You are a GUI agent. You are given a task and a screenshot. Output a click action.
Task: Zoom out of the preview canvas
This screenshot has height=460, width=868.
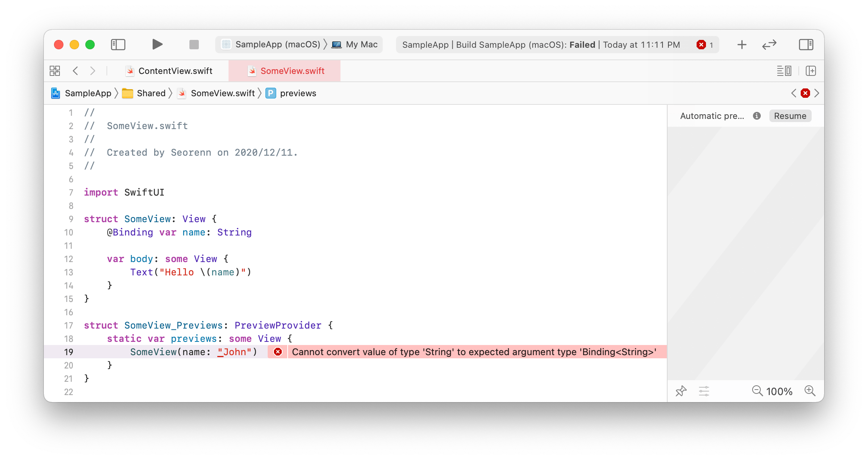pyautogui.click(x=757, y=391)
